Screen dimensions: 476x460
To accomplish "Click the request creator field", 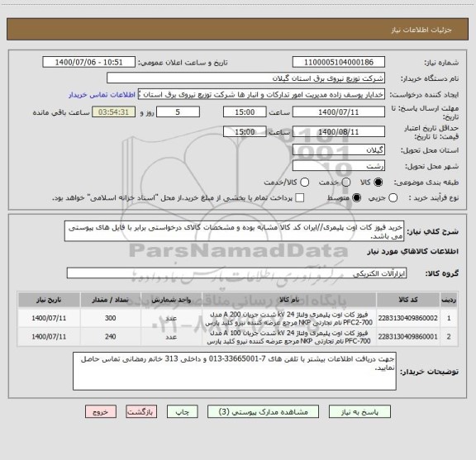I will click(x=261, y=94).
